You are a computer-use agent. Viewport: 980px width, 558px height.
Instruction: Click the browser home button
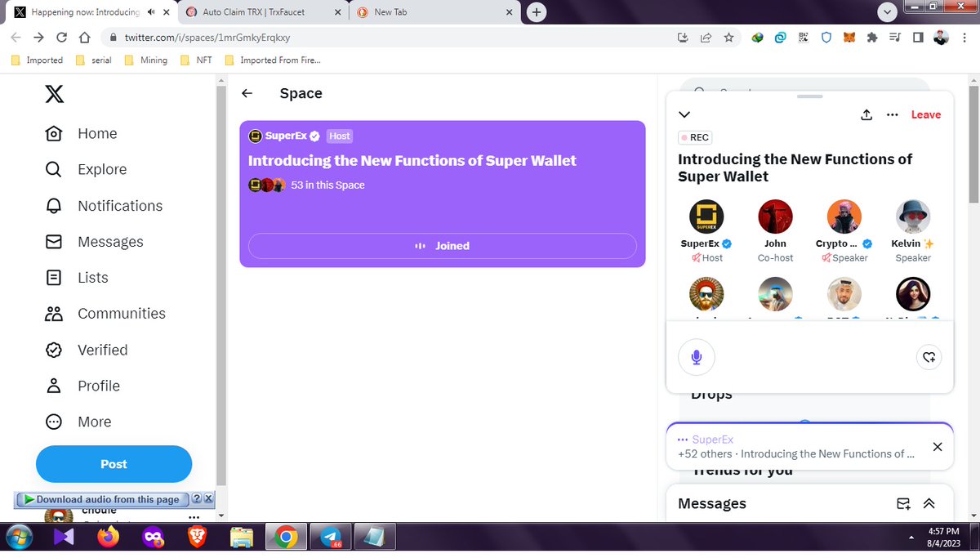84,38
